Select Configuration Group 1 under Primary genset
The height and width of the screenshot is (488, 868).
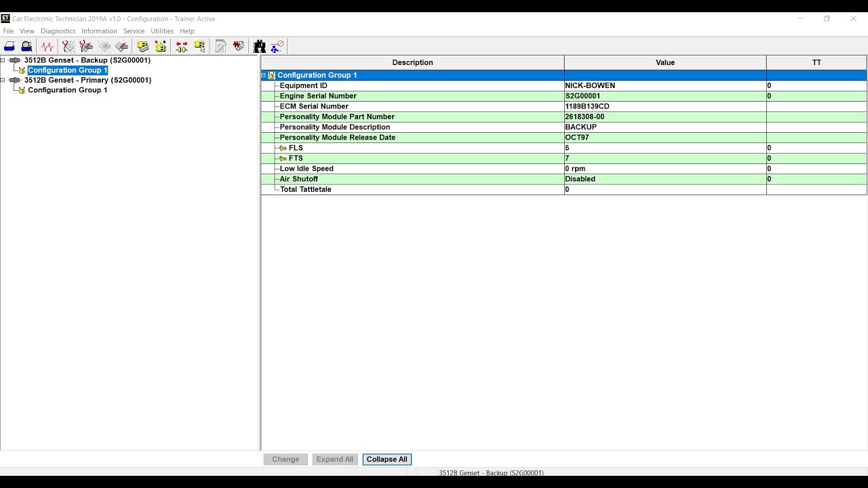click(68, 90)
